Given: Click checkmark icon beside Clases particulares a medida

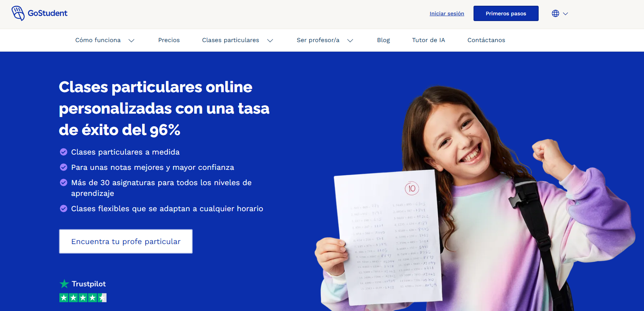Looking at the screenshot, I should click(64, 152).
